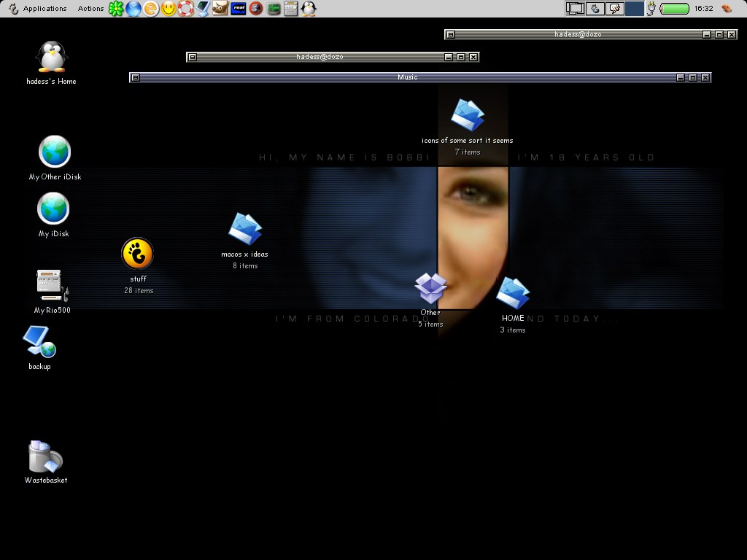
Task: Open the Music window's menu button
Action: point(135,77)
